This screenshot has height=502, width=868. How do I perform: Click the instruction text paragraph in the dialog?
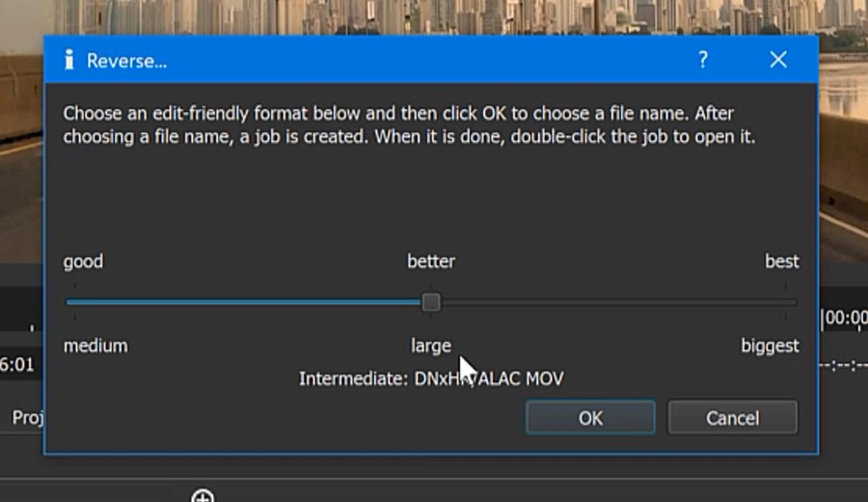409,125
